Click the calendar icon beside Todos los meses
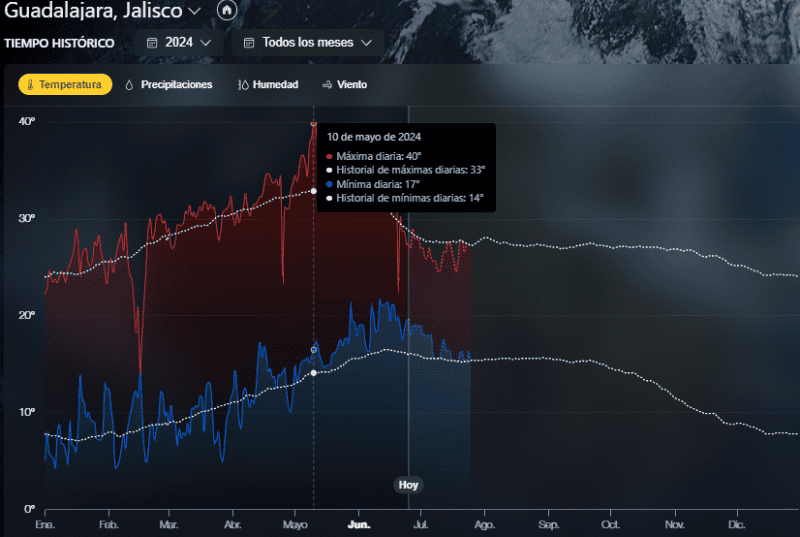 pos(249,43)
